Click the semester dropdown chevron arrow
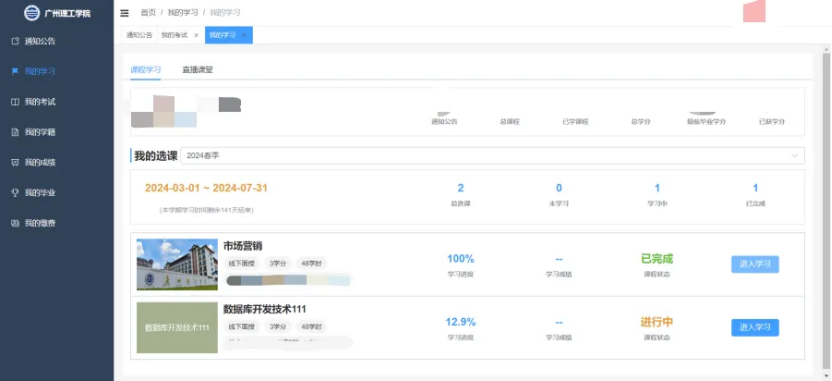This screenshot has height=381, width=832. point(795,155)
